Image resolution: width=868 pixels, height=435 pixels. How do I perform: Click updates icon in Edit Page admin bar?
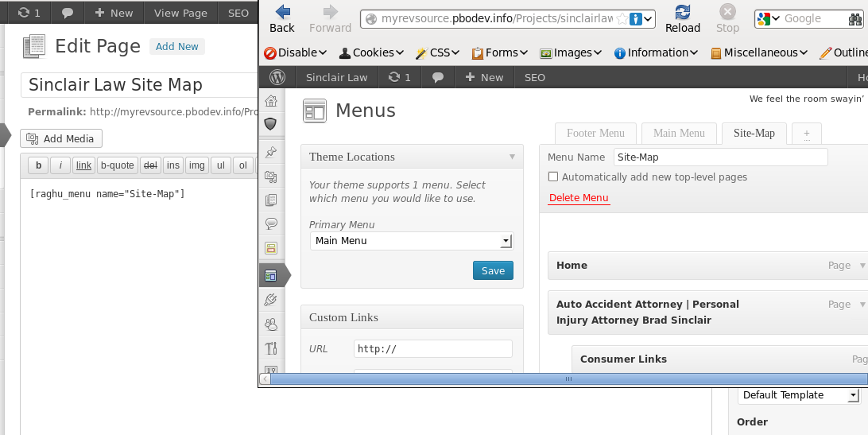(23, 12)
